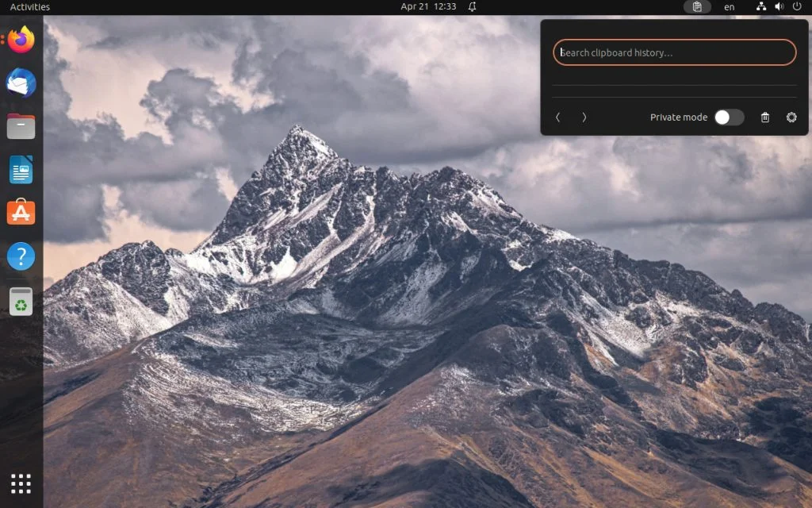
Task: Open the system status menu
Action: (781, 6)
